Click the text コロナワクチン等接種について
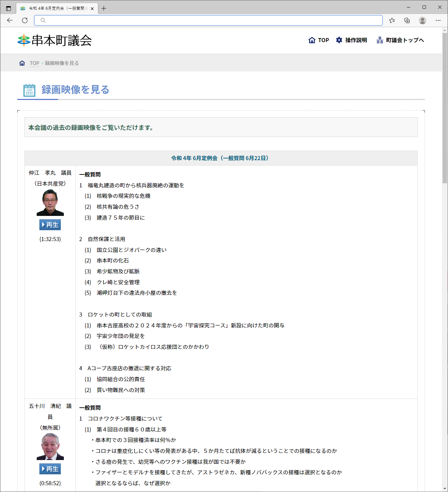Image resolution: width=448 pixels, height=492 pixels. point(125,419)
